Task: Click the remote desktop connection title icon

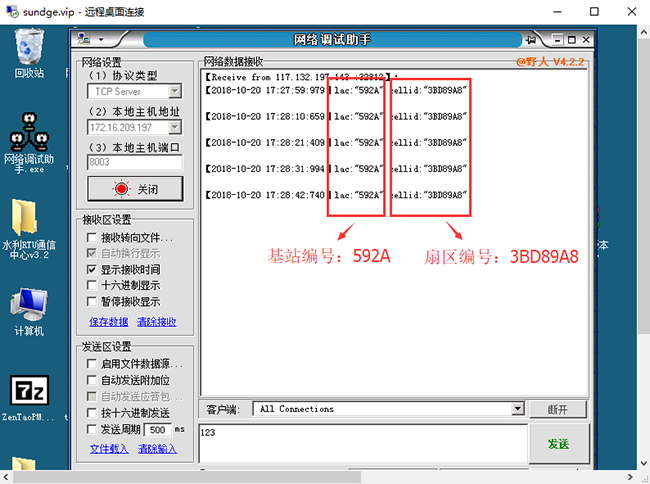Action: point(12,12)
